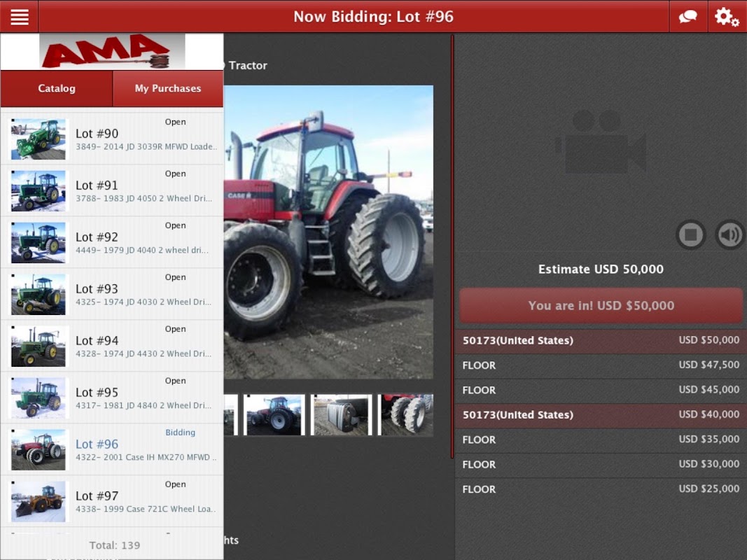
Task: View the tractor side-view gallery thumbnail
Action: coord(274,415)
